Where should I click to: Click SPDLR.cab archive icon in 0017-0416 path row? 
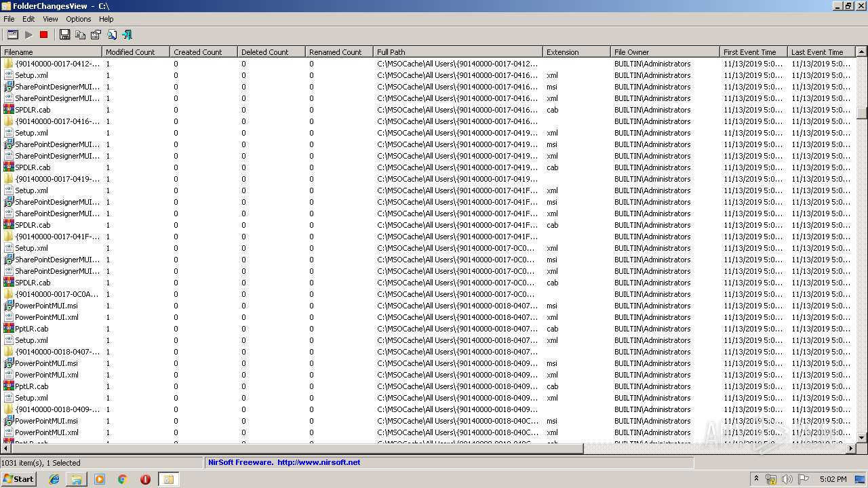(8, 110)
